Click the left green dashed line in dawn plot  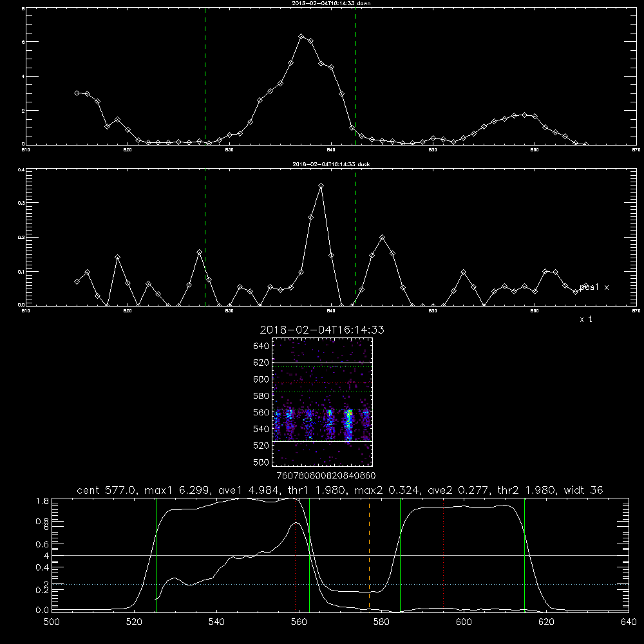[x=205, y=76]
